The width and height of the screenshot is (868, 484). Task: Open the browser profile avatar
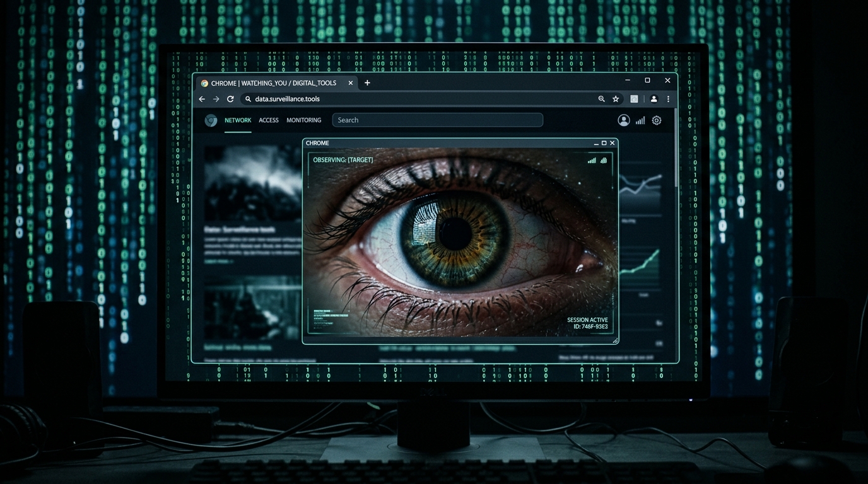pos(654,99)
